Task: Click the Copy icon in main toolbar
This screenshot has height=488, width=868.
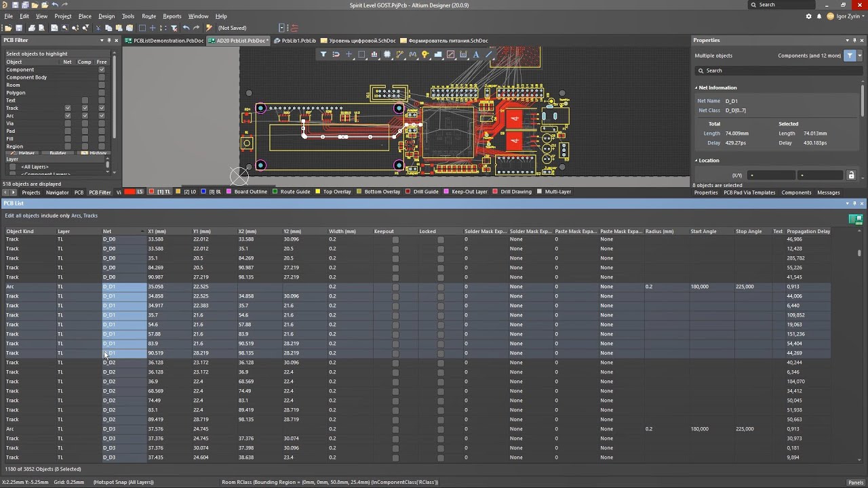Action: pyautogui.click(x=108, y=28)
